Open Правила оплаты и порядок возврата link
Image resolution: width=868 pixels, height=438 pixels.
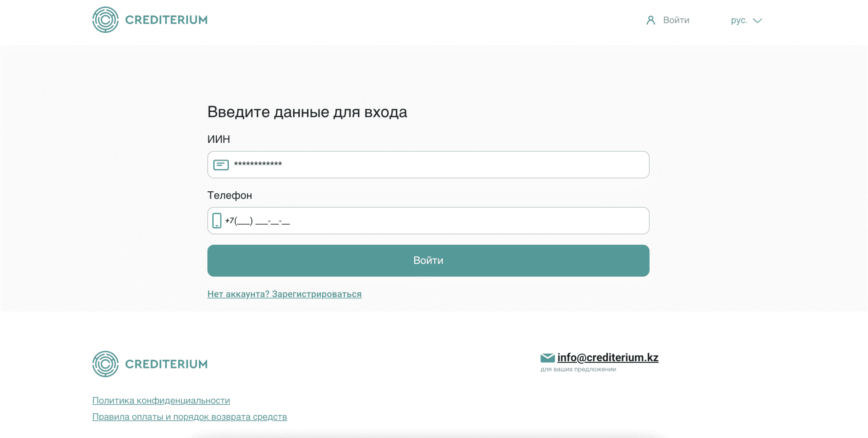(190, 417)
